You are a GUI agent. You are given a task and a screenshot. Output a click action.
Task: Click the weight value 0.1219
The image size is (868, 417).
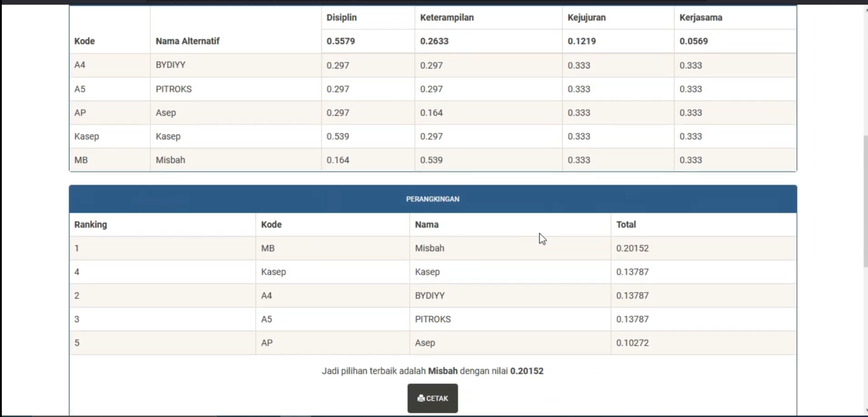[581, 41]
